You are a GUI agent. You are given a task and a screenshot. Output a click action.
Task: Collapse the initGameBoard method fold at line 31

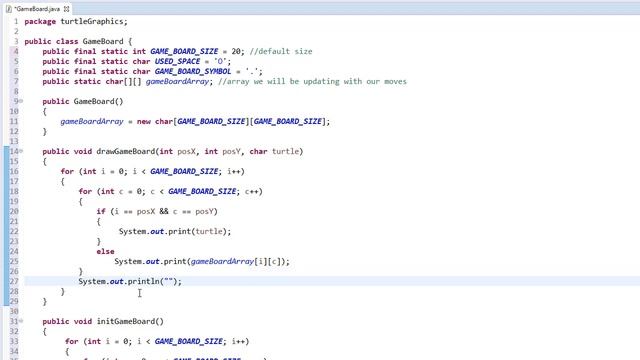click(x=21, y=321)
